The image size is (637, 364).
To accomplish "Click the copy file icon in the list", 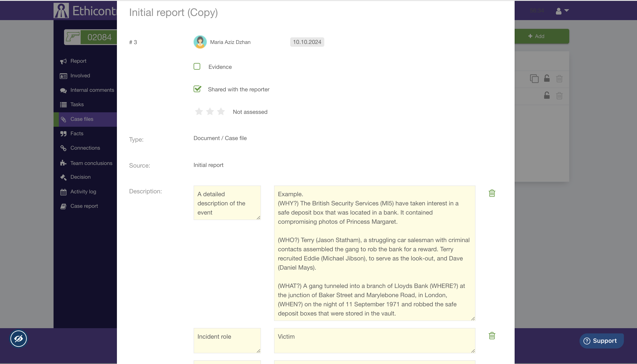I will [534, 79].
